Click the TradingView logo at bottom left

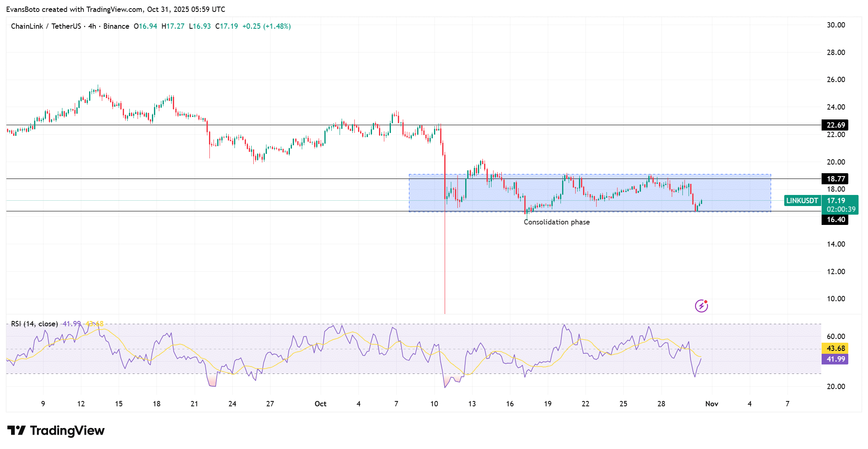click(x=55, y=431)
